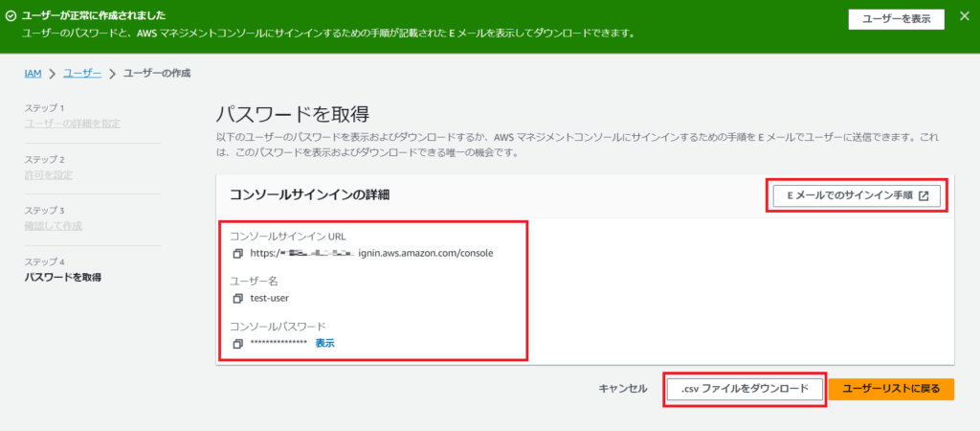Click the sign-in URL text

tap(371, 254)
